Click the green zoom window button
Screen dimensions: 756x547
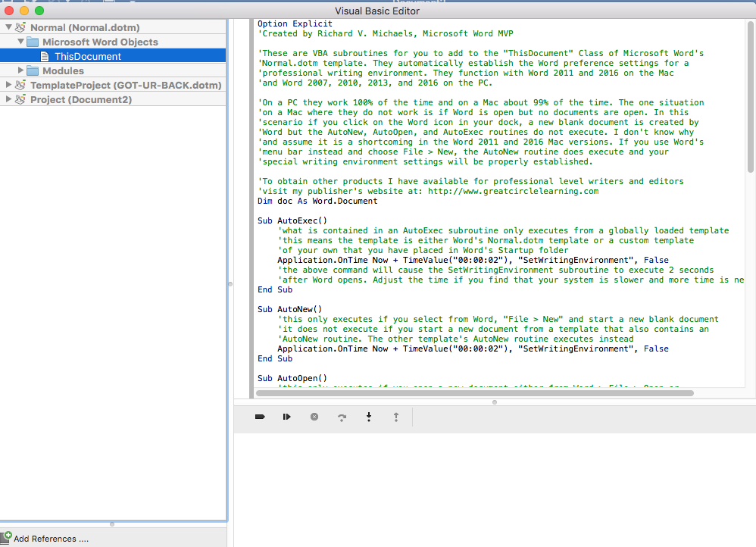coord(39,11)
